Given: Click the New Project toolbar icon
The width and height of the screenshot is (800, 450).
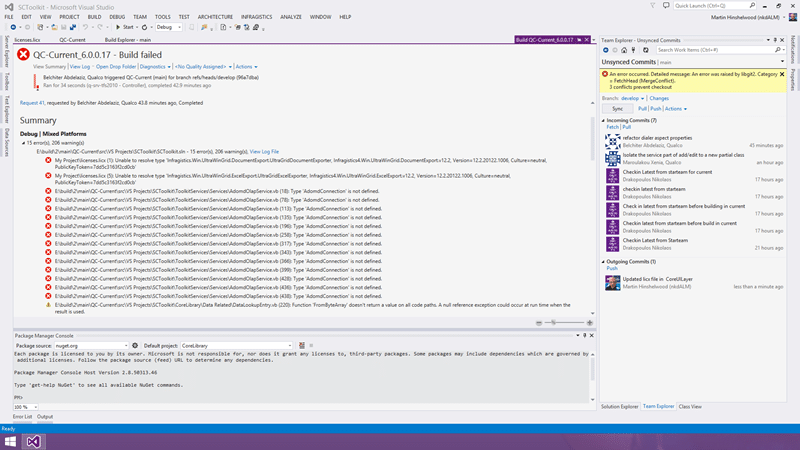Looking at the screenshot, I should pos(40,27).
